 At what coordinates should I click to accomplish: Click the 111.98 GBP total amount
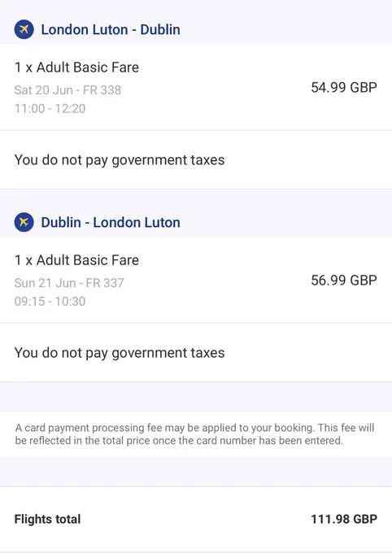tap(344, 519)
